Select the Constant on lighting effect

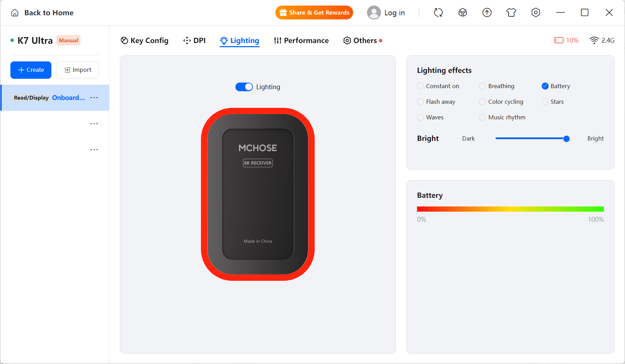pos(438,86)
